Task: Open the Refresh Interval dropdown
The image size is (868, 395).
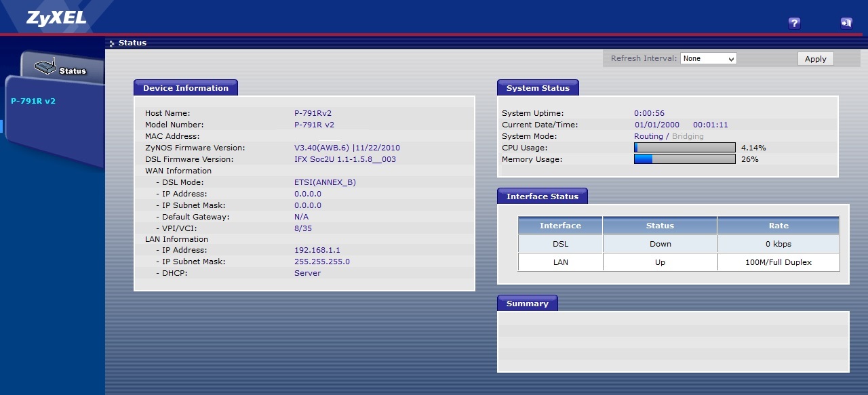Action: 708,58
